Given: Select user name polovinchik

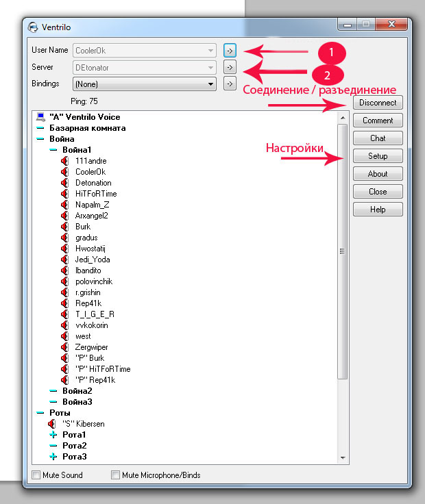Looking at the screenshot, I should tap(94, 281).
